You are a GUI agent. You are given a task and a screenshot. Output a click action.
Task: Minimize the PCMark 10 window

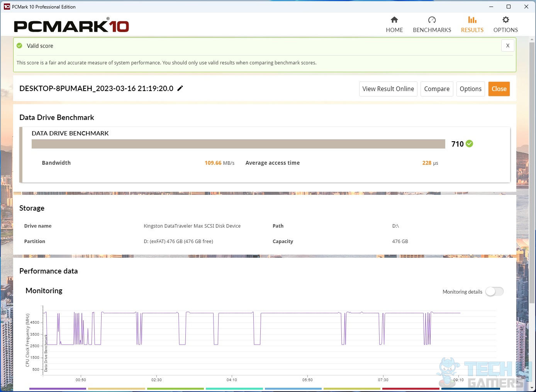(491, 7)
